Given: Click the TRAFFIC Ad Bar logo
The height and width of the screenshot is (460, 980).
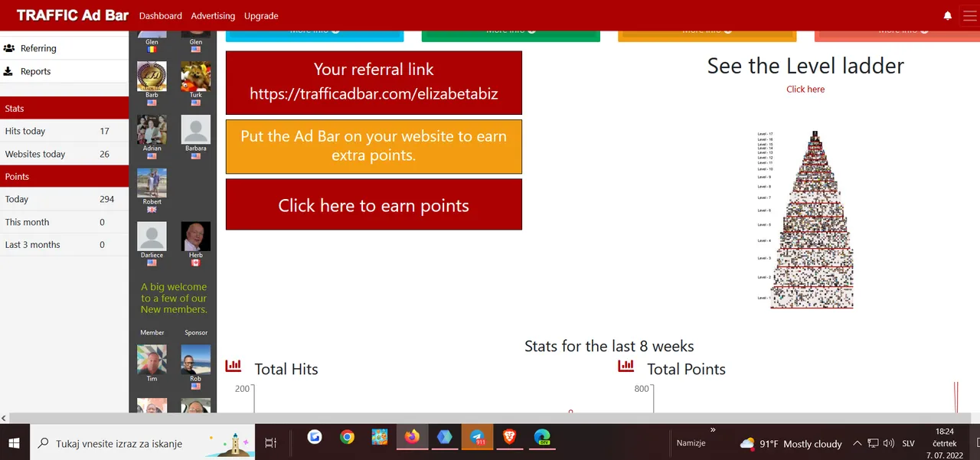Looking at the screenshot, I should [x=73, y=15].
